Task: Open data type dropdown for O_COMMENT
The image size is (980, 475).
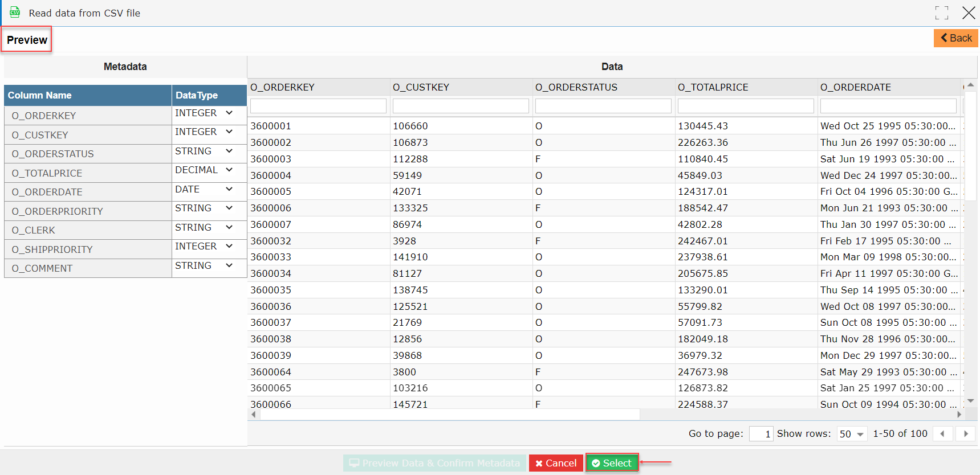Action: point(205,265)
